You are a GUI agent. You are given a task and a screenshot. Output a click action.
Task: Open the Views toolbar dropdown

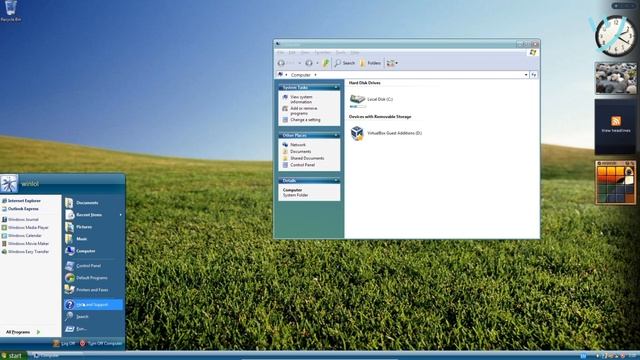pos(392,63)
